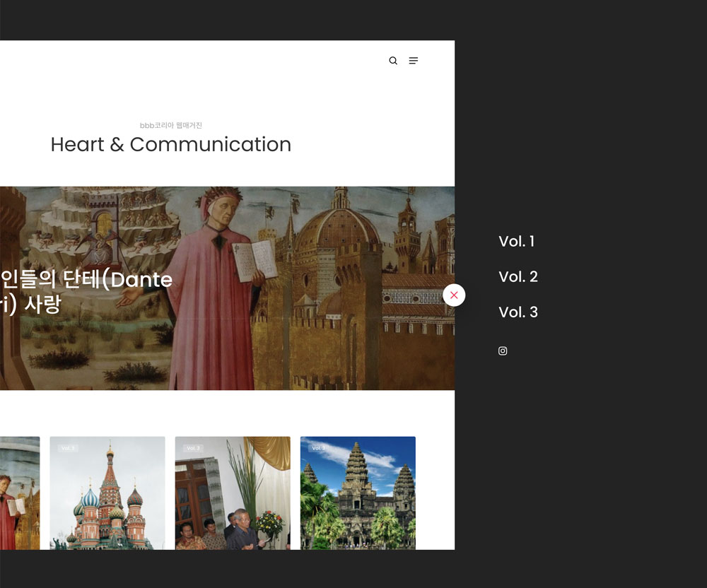Image resolution: width=707 pixels, height=588 pixels.
Task: Select Vol. 1 in the side menu
Action: (517, 241)
